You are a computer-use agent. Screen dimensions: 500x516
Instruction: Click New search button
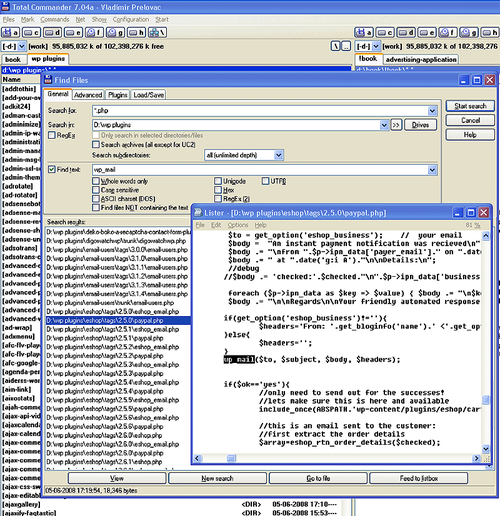click(x=217, y=478)
